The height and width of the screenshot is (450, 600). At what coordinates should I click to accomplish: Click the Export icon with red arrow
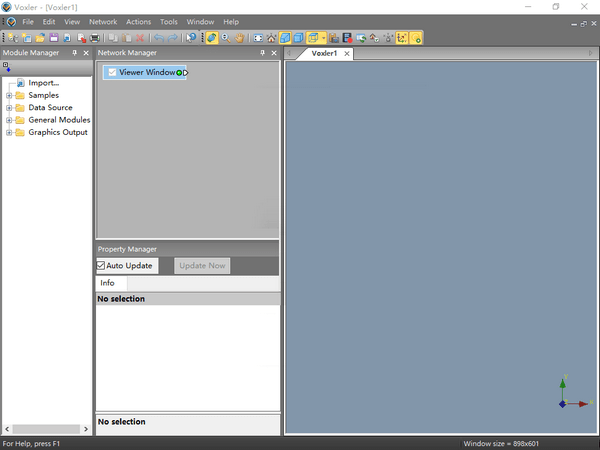click(x=81, y=38)
